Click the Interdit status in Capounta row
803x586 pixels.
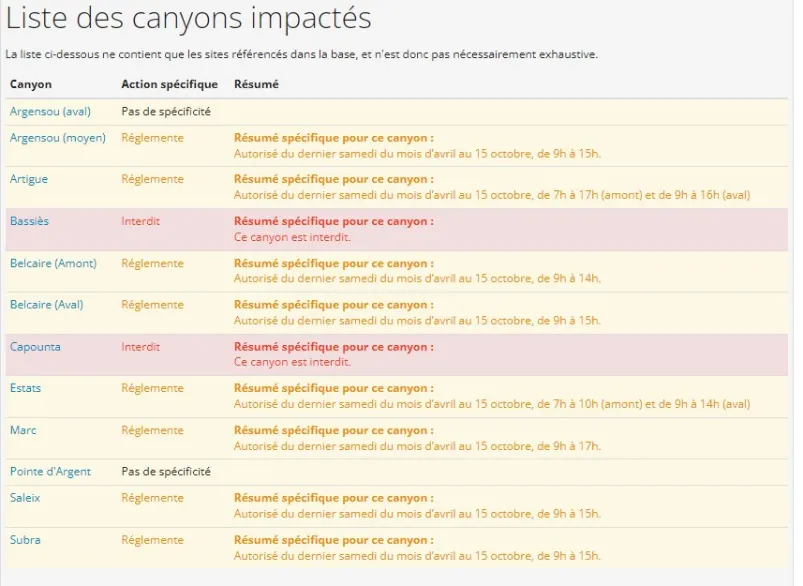point(140,347)
